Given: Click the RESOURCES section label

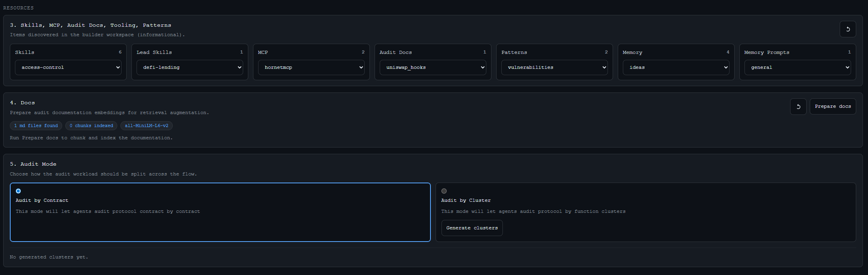Looking at the screenshot, I should point(18,8).
